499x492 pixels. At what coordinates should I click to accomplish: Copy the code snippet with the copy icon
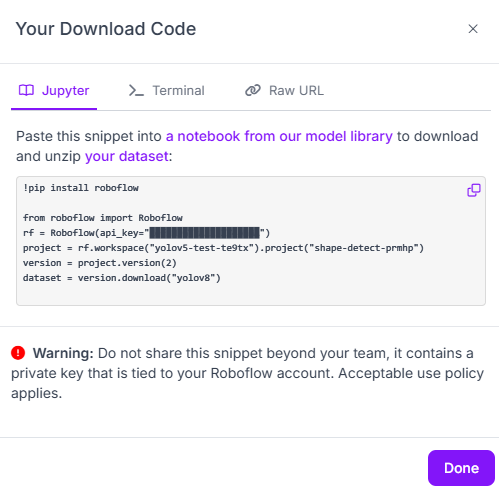click(x=474, y=190)
